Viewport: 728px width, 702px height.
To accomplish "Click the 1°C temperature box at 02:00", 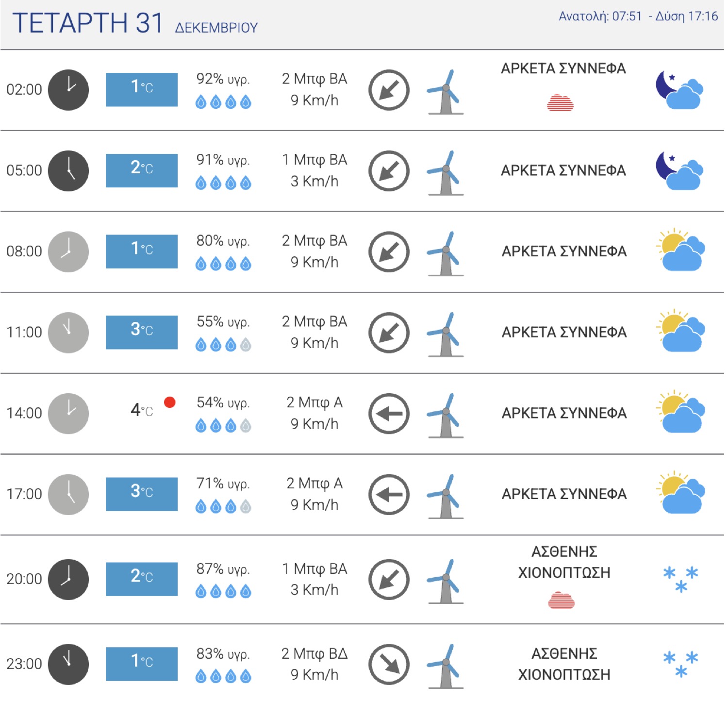I will point(142,89).
